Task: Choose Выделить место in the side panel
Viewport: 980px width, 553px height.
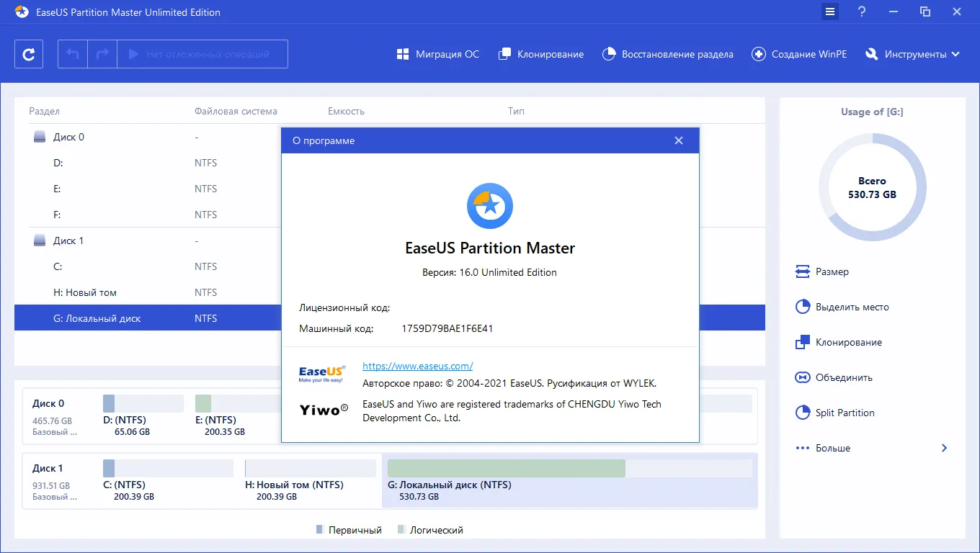Action: click(x=842, y=307)
